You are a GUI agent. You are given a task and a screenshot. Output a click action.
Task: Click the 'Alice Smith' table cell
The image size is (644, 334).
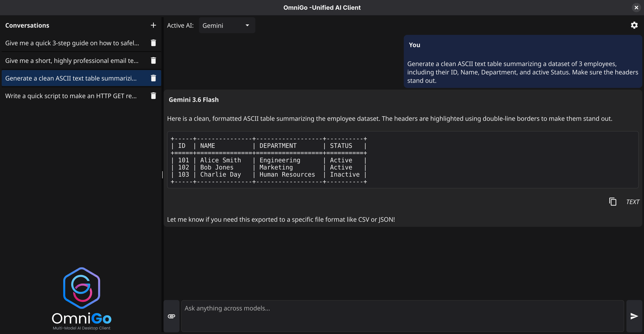[221, 160]
